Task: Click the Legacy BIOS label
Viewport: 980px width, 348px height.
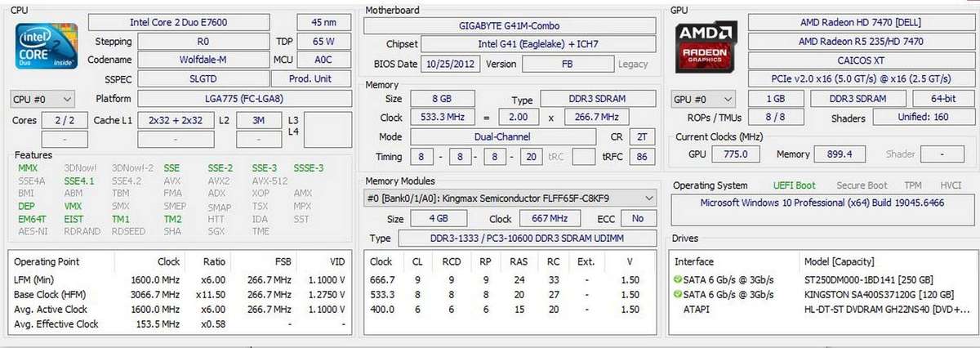Action: pyautogui.click(x=633, y=64)
